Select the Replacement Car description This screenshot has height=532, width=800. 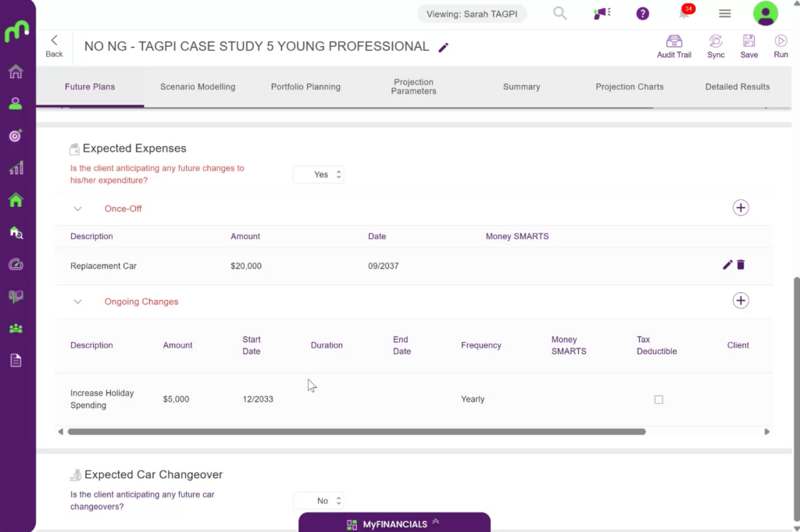tap(104, 266)
